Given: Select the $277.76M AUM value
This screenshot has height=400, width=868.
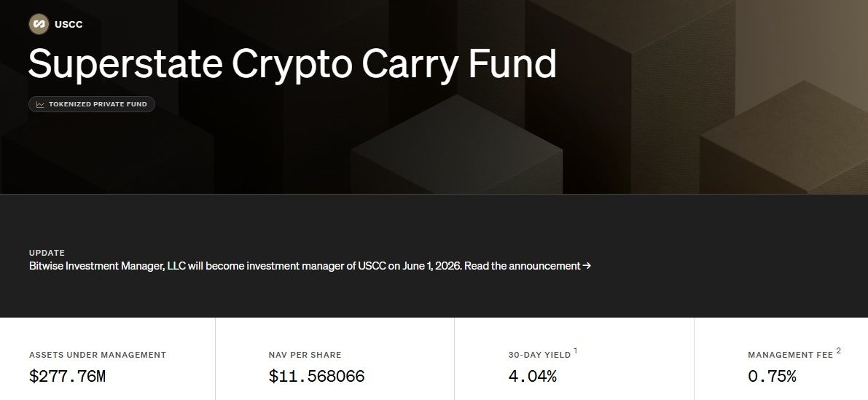Looking at the screenshot, I should tap(67, 377).
